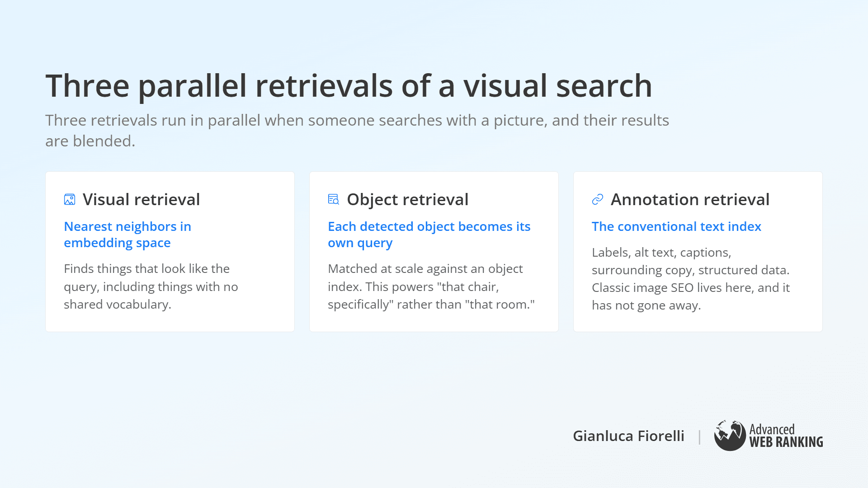Click the 'Classic image SEO lives here' sentence
The height and width of the screenshot is (488, 868).
[x=691, y=296]
